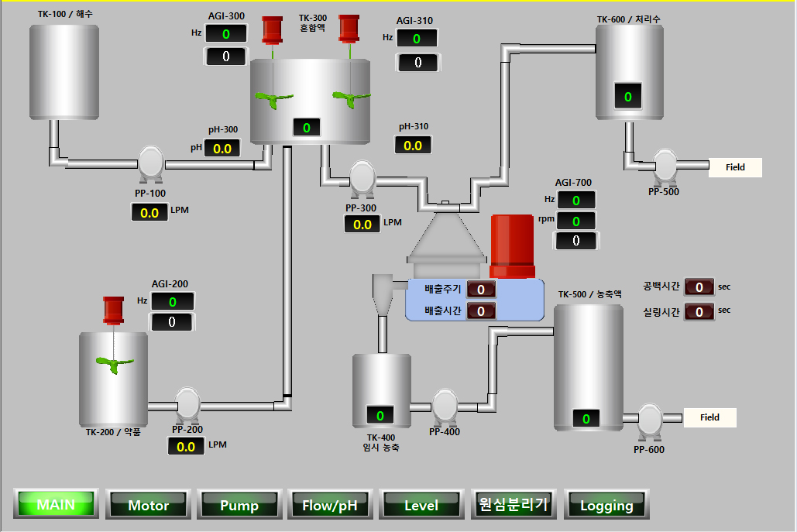The height and width of the screenshot is (532, 797).
Task: Click the PP-200 pump icon
Action: coord(187,403)
